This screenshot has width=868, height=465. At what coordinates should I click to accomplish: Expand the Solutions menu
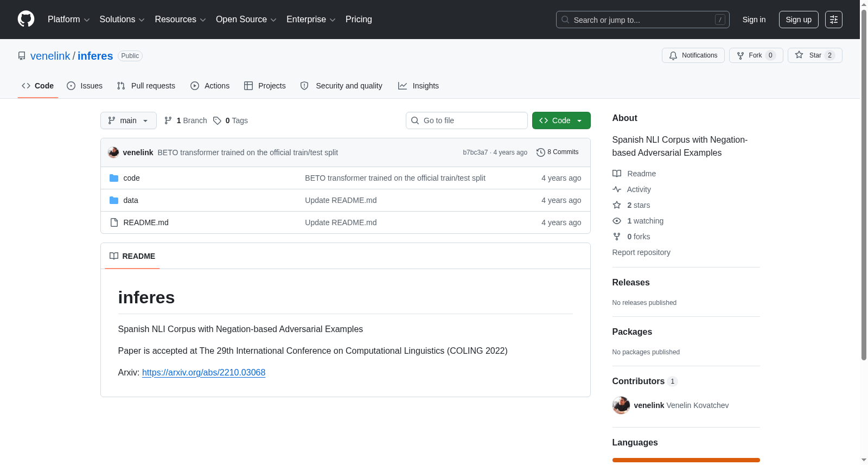[122, 20]
